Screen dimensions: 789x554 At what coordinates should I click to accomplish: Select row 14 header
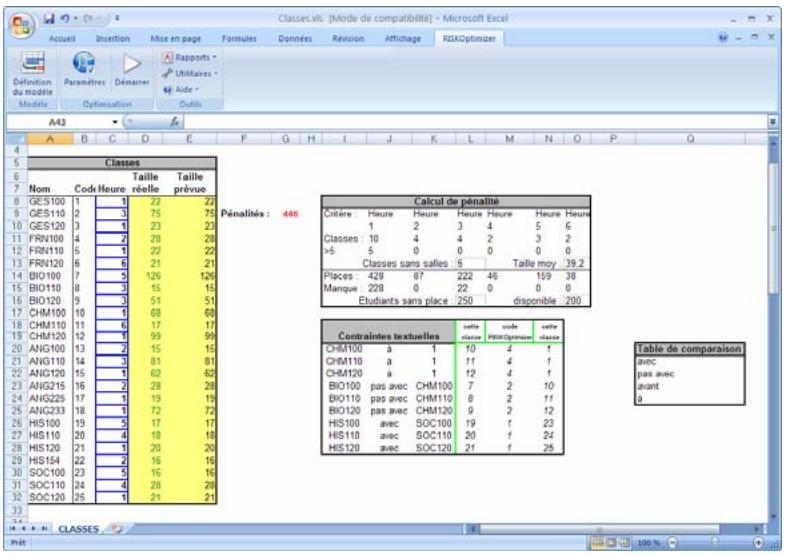click(17, 276)
